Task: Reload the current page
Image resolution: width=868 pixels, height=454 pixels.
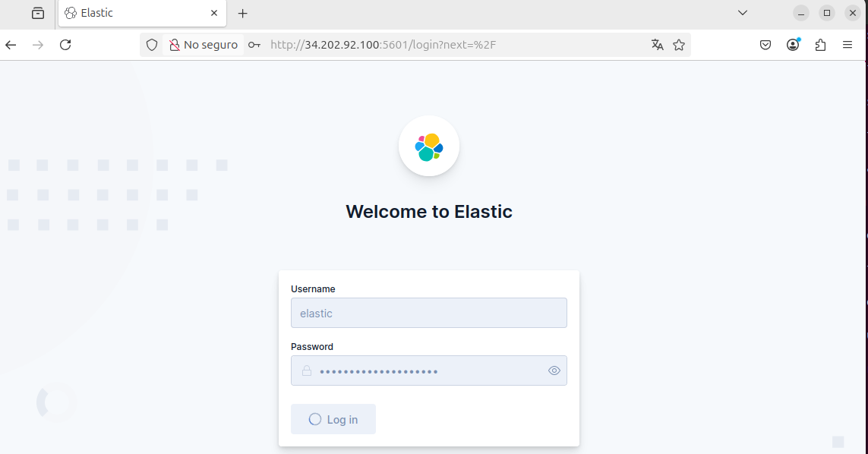Action: click(x=65, y=45)
